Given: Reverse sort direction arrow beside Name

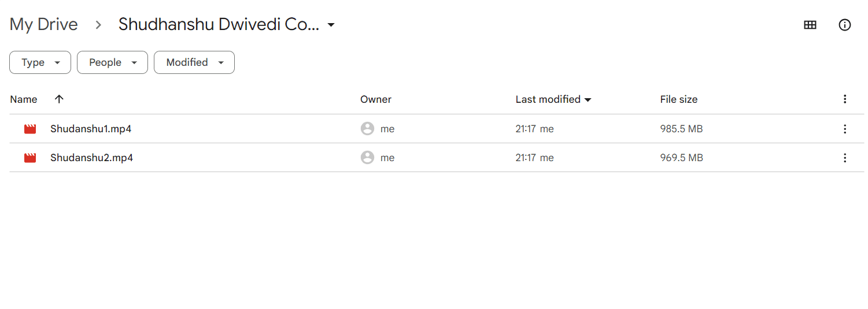Looking at the screenshot, I should 59,99.
